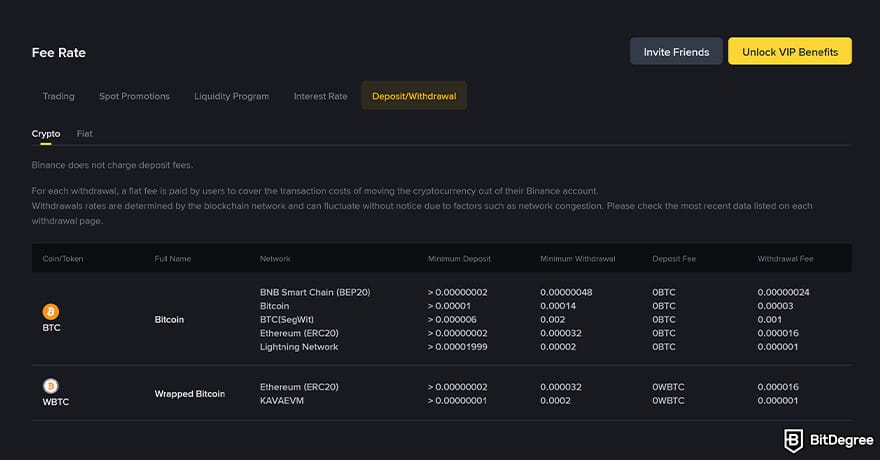Click the Wrapped Bitcoin WBTC coin icon
This screenshot has width=880, height=460.
coord(51,386)
